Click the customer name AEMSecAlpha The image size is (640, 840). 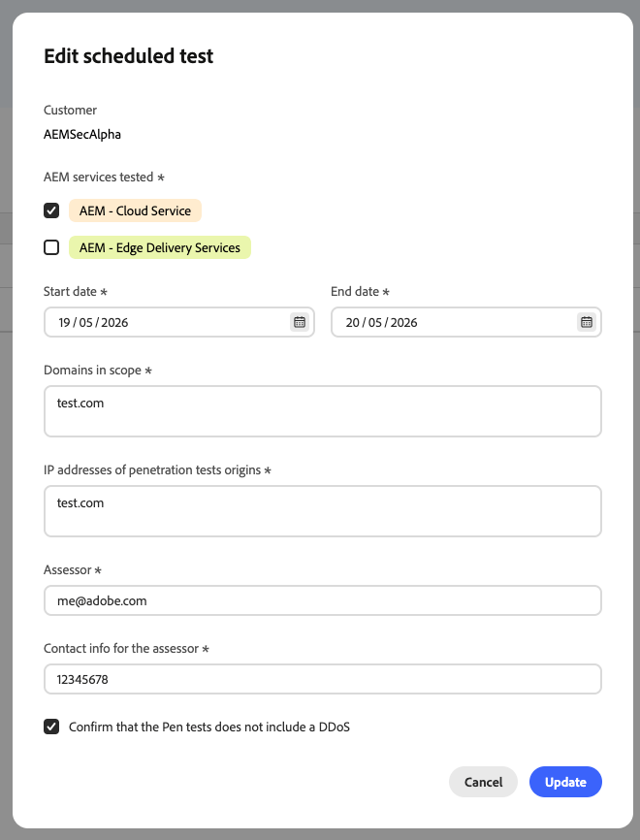pyautogui.click(x=82, y=135)
